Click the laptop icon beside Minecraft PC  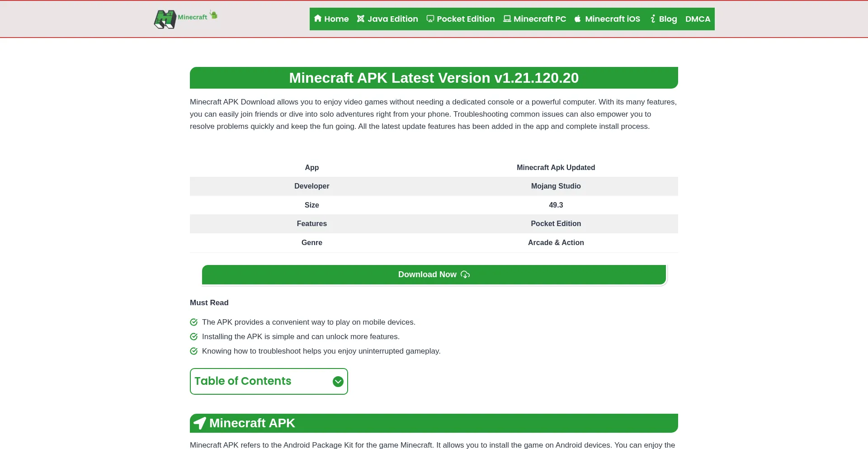pyautogui.click(x=507, y=19)
